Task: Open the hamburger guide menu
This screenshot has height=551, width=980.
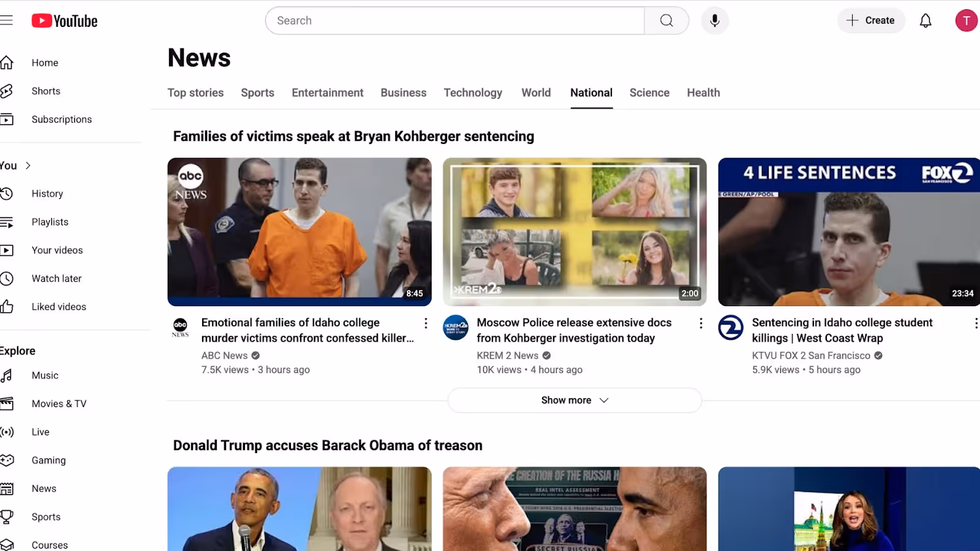Action: pos(6,20)
